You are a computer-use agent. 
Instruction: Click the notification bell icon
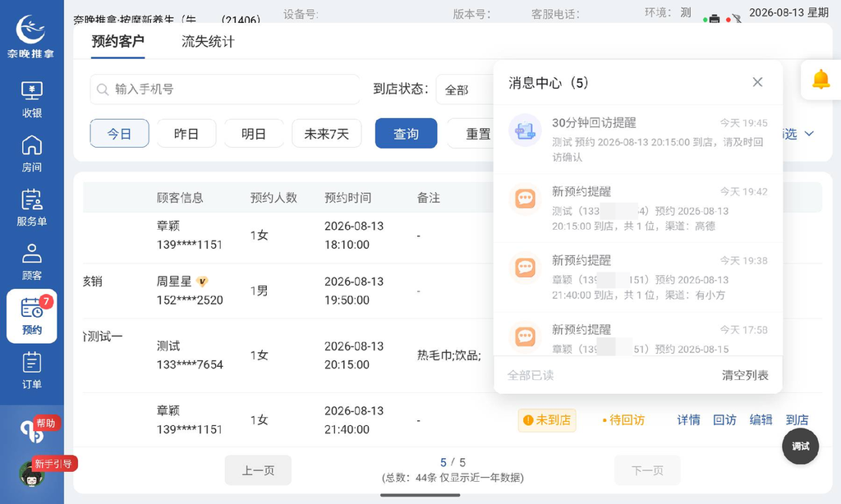[x=820, y=80]
